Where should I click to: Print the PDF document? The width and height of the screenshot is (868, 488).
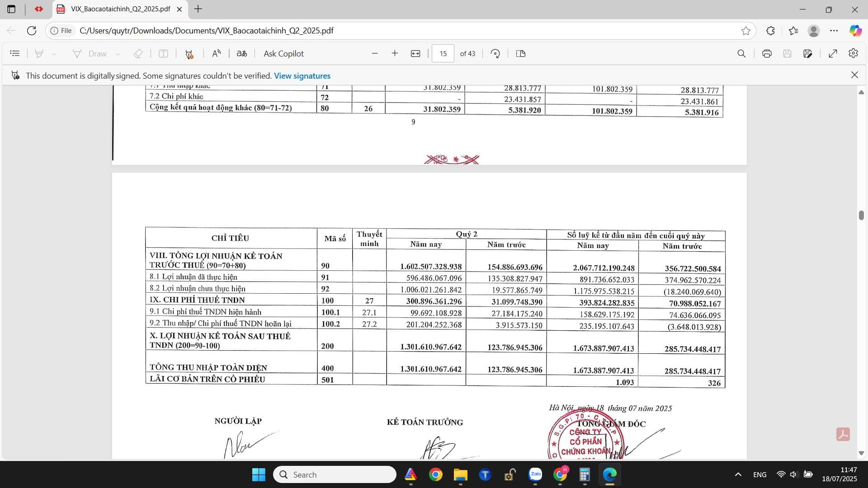[767, 53]
